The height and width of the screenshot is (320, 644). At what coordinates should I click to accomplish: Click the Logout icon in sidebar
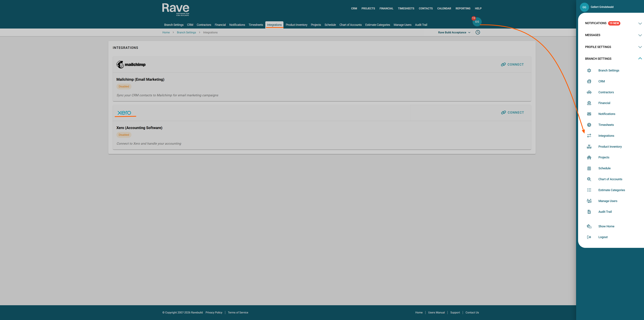[x=589, y=237]
